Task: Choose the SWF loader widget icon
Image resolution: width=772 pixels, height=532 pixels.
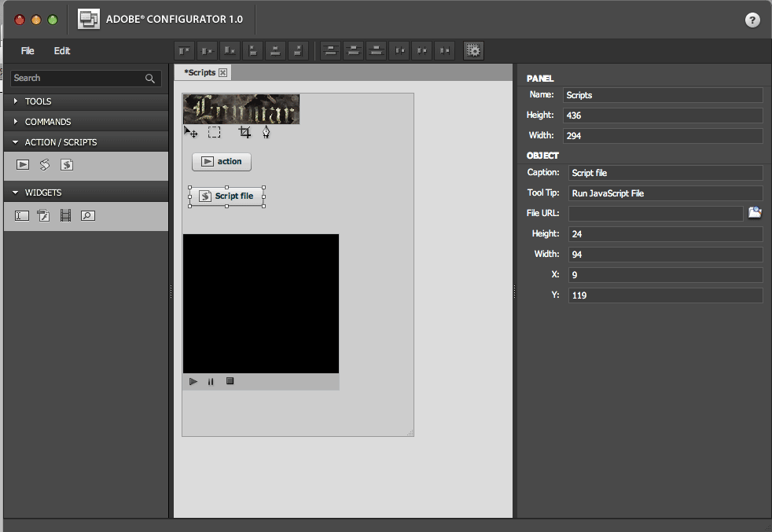Action: [x=44, y=215]
